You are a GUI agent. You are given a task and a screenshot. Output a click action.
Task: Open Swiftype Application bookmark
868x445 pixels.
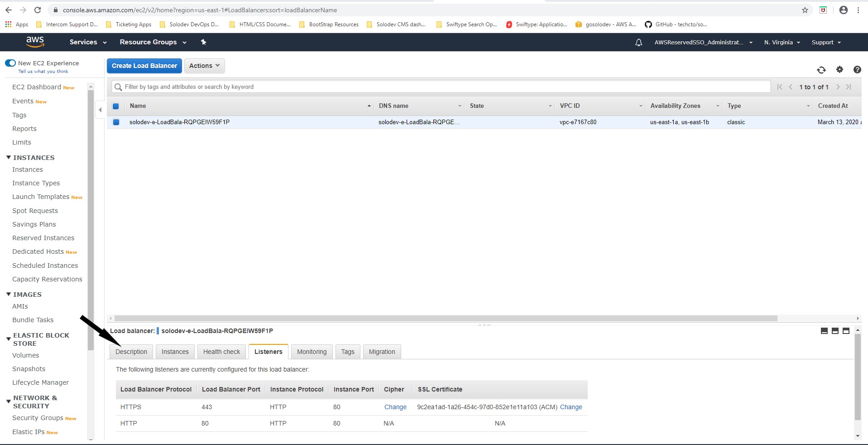(537, 24)
